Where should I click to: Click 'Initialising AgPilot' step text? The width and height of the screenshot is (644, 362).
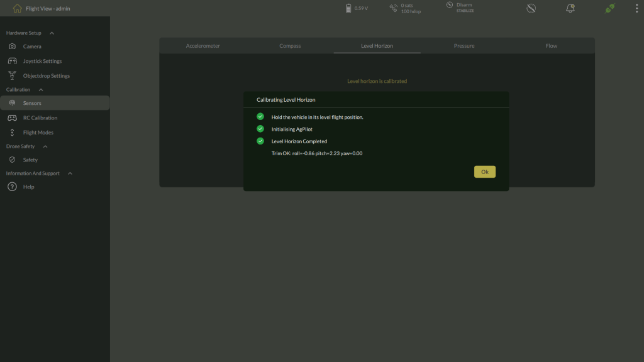(292, 129)
